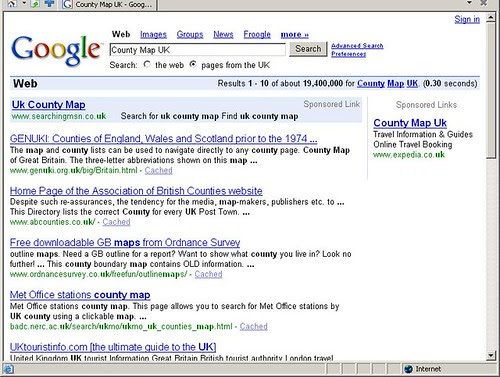Open the News search tab
500x377 pixels.
coord(223,34)
